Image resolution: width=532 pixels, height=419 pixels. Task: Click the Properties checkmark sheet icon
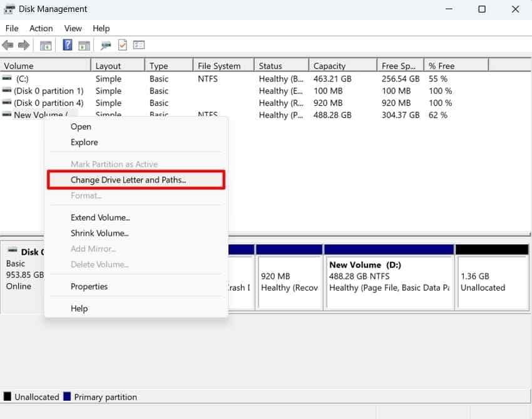coord(123,45)
